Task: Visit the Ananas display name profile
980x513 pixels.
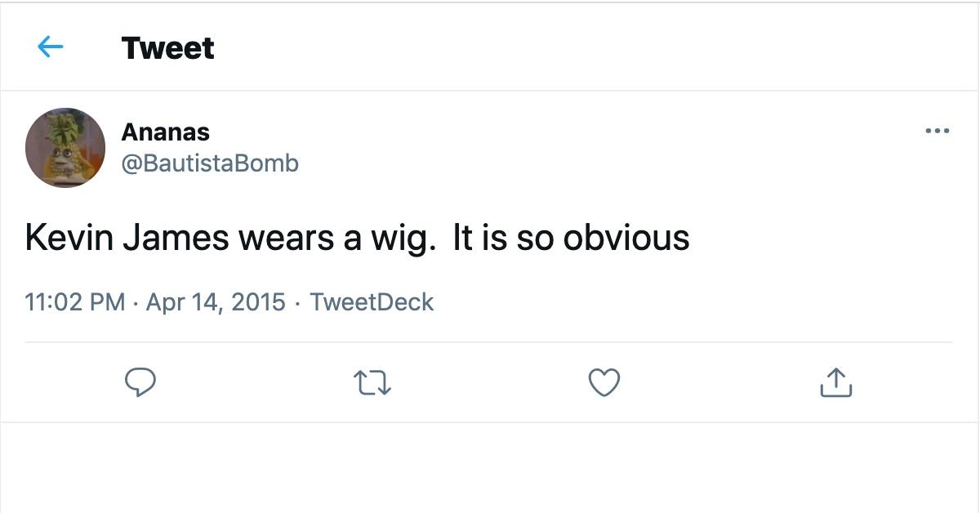Action: click(x=165, y=132)
